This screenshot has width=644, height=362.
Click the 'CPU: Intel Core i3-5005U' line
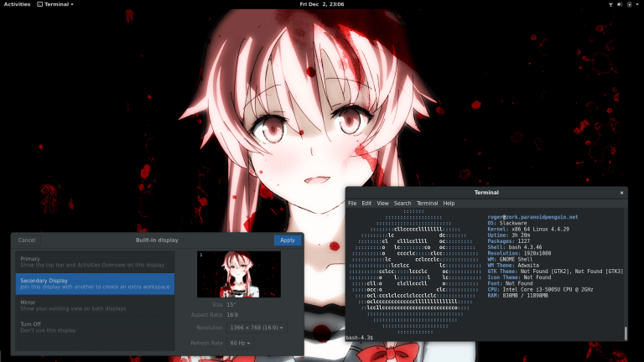[541, 290]
